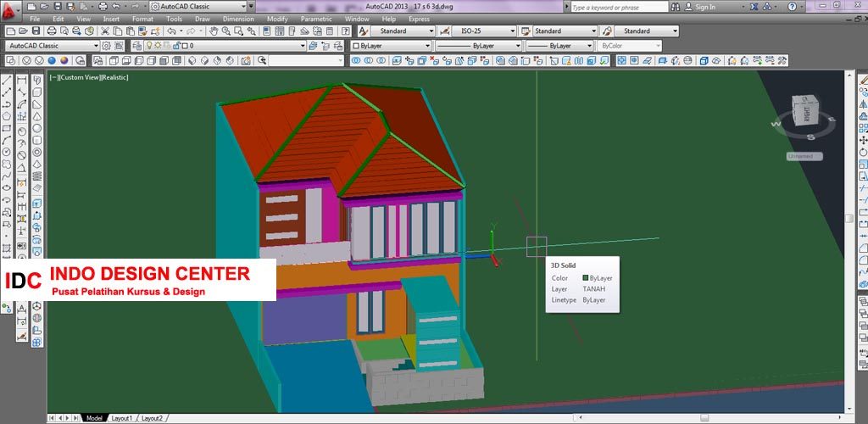Toggle layer 0 freeze sun icon
868x424 pixels.
tap(158, 46)
